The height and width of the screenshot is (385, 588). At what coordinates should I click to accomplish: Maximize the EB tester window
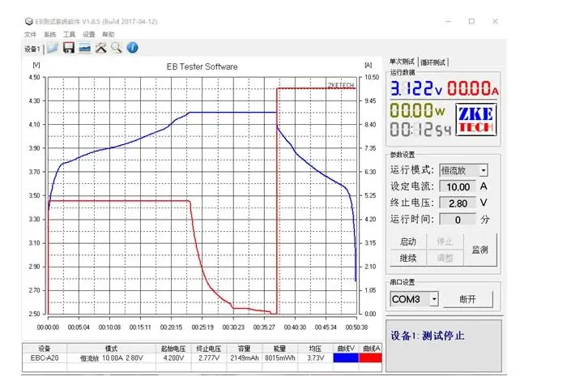(x=471, y=21)
